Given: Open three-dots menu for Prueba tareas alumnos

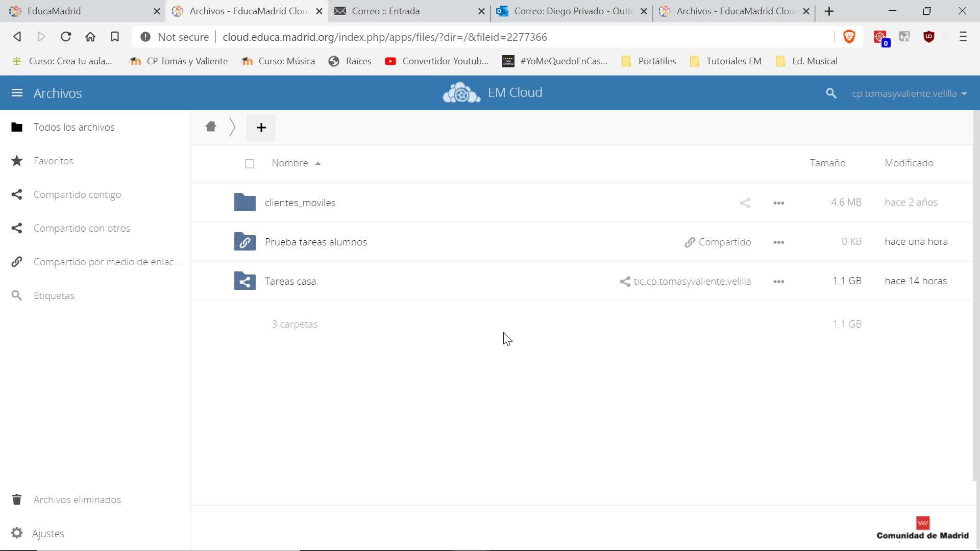Looking at the screenshot, I should (x=778, y=242).
